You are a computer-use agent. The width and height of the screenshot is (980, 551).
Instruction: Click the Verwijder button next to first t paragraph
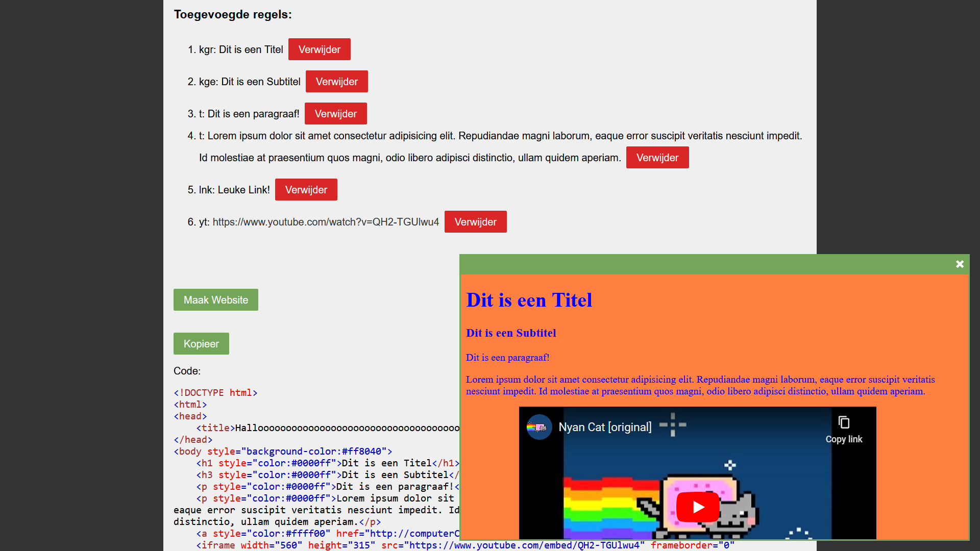click(336, 113)
